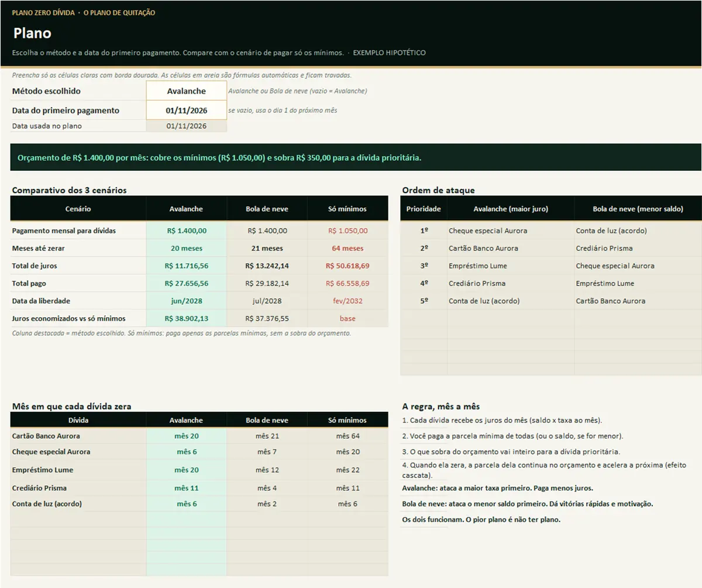
Task: Click the 'R$ 27.656,56' total pago cell
Action: (186, 283)
